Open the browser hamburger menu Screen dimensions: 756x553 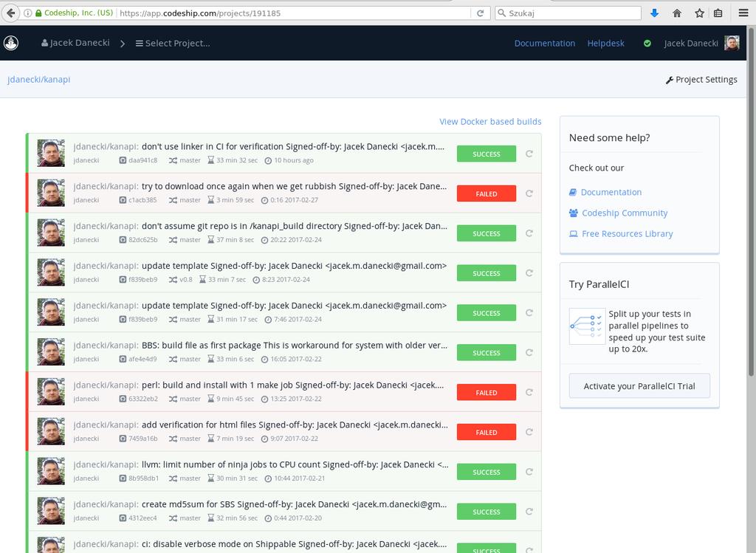pyautogui.click(x=743, y=13)
